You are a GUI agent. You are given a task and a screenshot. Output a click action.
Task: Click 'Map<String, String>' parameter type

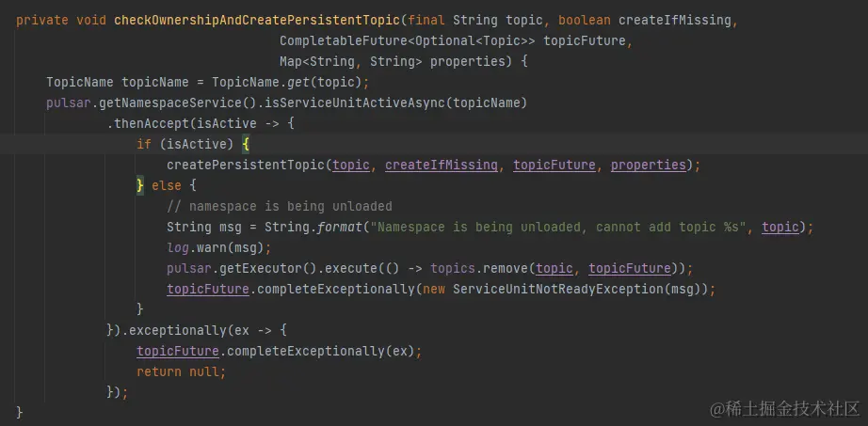351,62
